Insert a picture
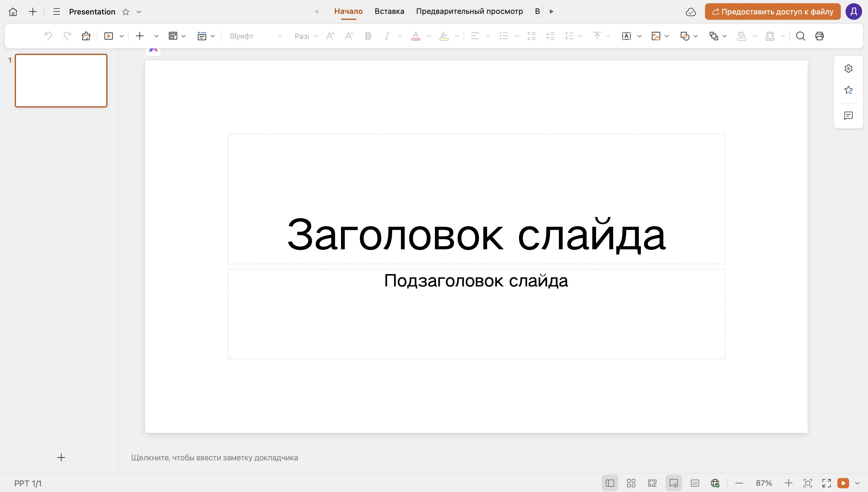Viewport: 868px width, 492px height. pyautogui.click(x=655, y=36)
